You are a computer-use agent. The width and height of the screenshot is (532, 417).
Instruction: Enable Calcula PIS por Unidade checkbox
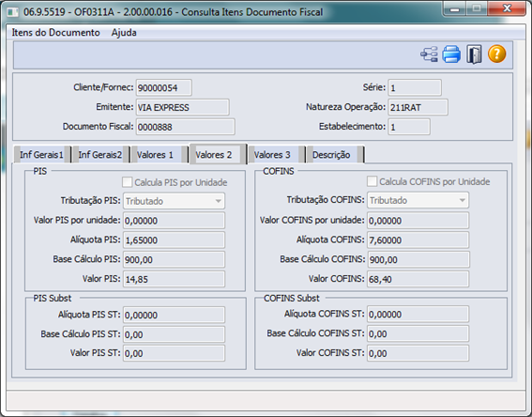128,182
